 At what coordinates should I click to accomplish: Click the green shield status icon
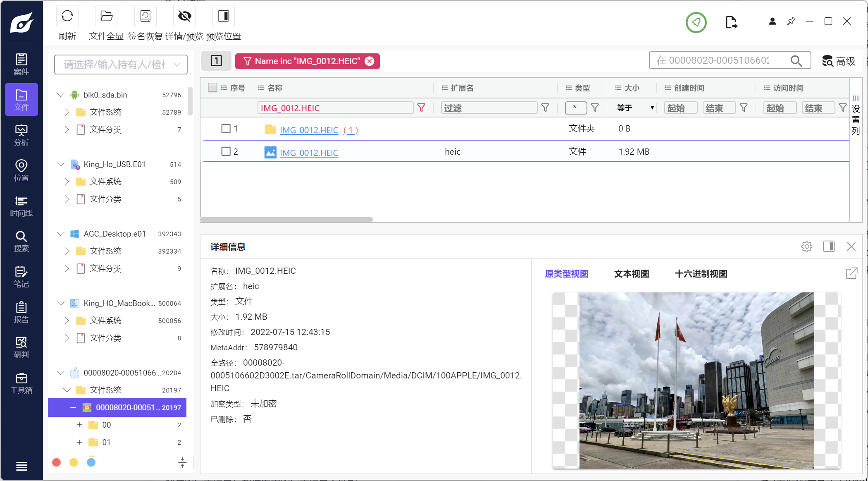[x=696, y=22]
